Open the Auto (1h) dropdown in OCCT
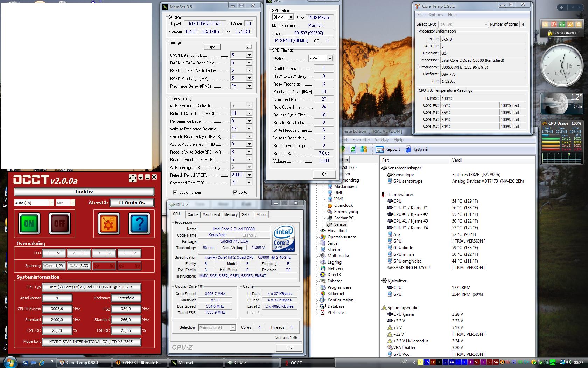The height and width of the screenshot is (368, 588). coord(51,203)
